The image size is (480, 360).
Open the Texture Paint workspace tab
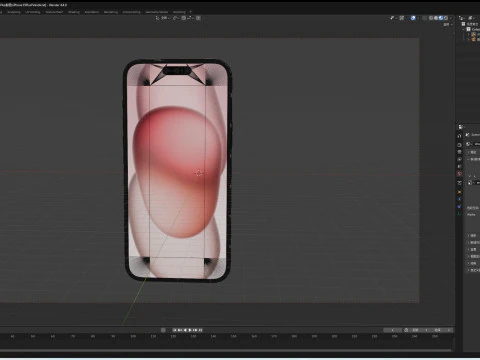pos(54,12)
